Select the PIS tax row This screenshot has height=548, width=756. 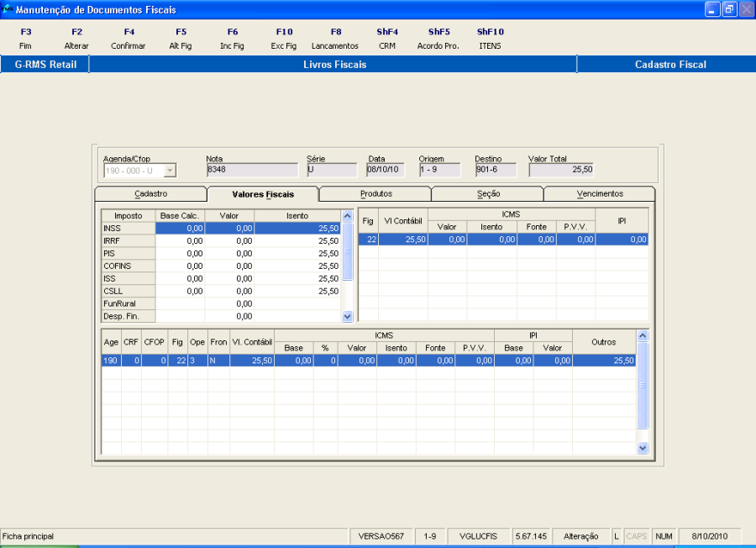tap(221, 253)
